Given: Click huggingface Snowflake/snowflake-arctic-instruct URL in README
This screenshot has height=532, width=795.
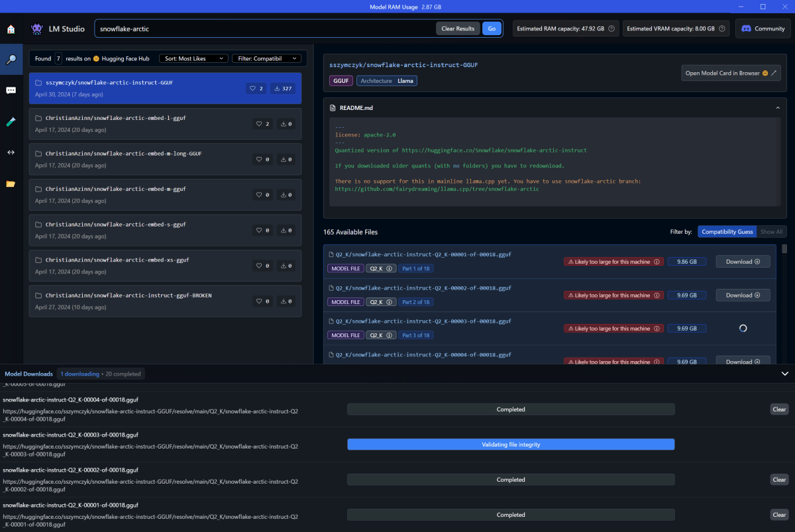Looking at the screenshot, I should [494, 150].
